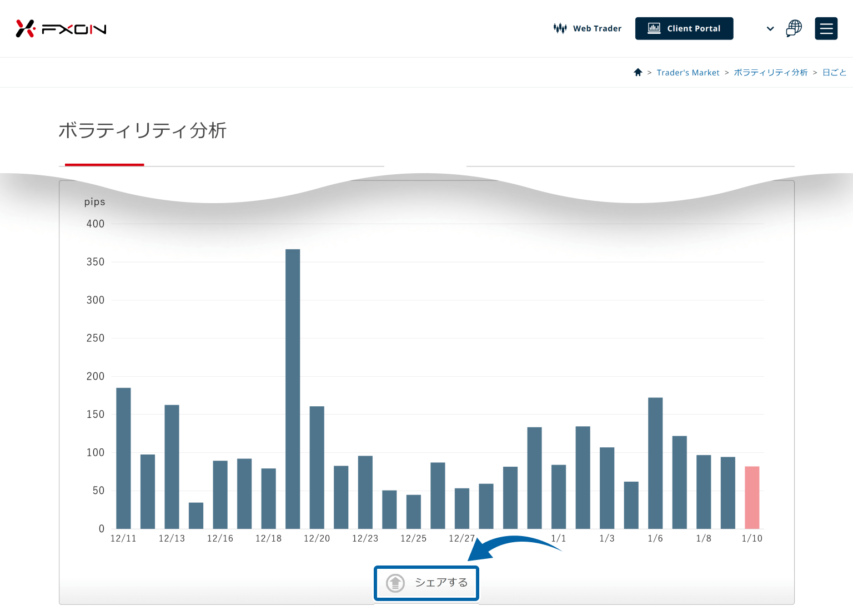Select the 12/25 bar
This screenshot has width=853, height=616.
point(414,512)
